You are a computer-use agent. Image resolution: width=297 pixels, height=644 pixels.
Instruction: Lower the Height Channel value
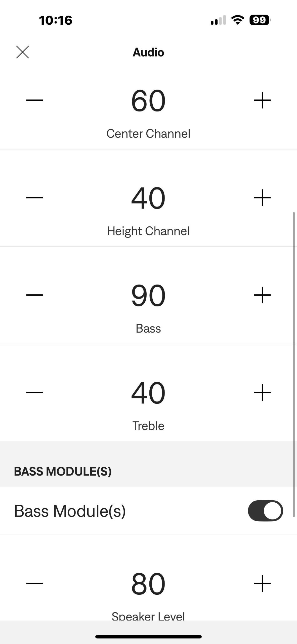34,197
